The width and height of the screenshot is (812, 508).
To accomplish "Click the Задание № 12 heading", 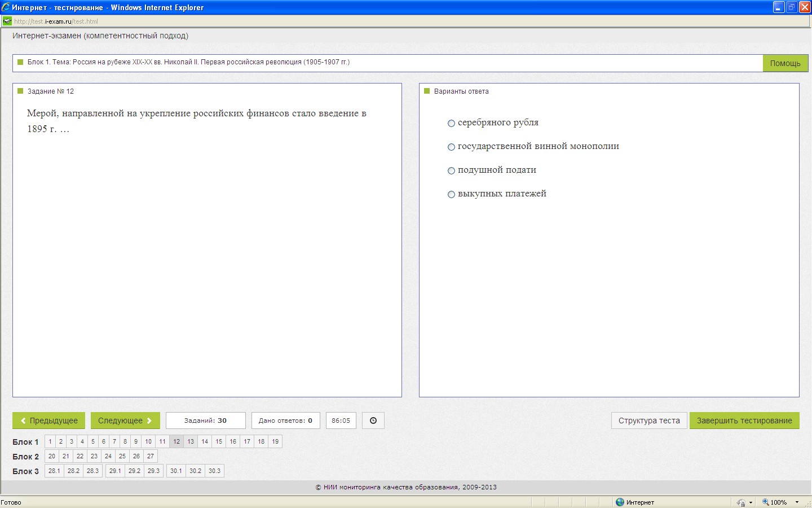I will (51, 91).
